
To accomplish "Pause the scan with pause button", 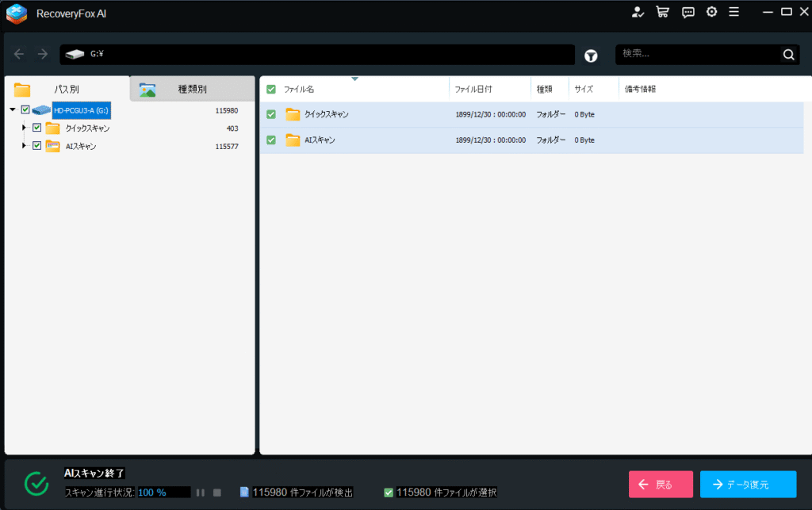I will 201,493.
